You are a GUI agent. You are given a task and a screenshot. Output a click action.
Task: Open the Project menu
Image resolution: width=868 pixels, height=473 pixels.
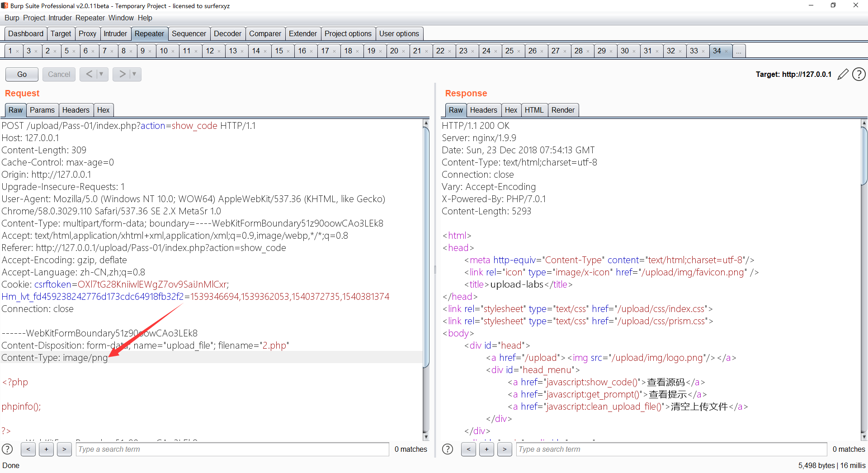point(34,18)
